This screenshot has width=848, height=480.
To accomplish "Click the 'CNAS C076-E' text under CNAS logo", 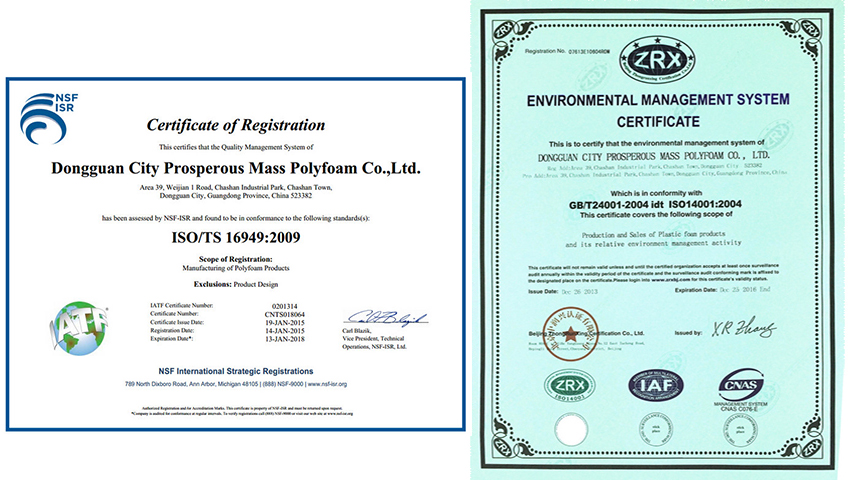I will (740, 409).
